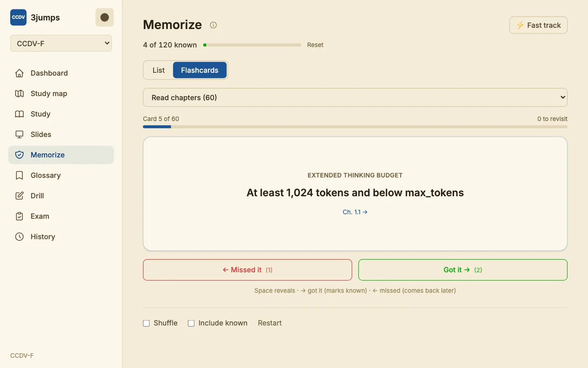
Task: Click the Slides monitor icon
Action: tap(19, 135)
